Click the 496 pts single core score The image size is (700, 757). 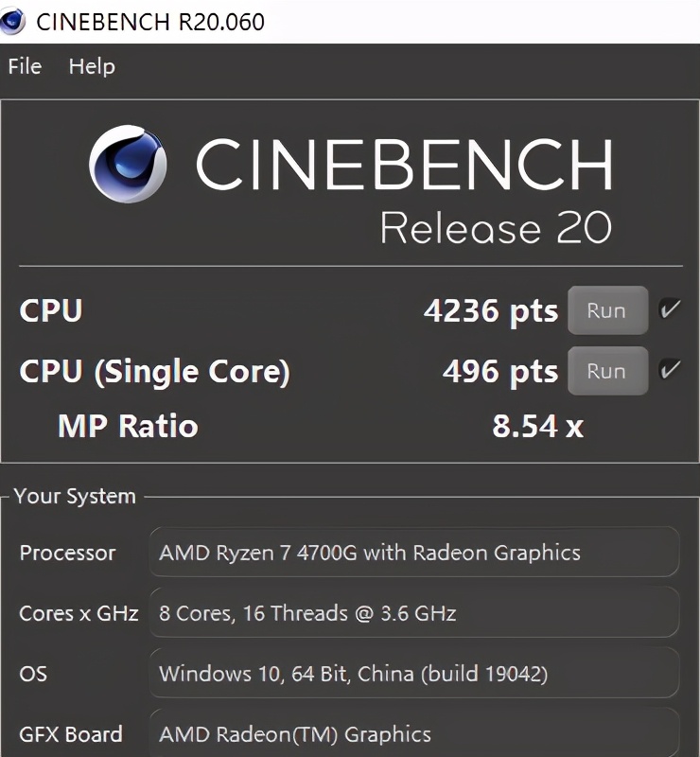[x=499, y=371]
